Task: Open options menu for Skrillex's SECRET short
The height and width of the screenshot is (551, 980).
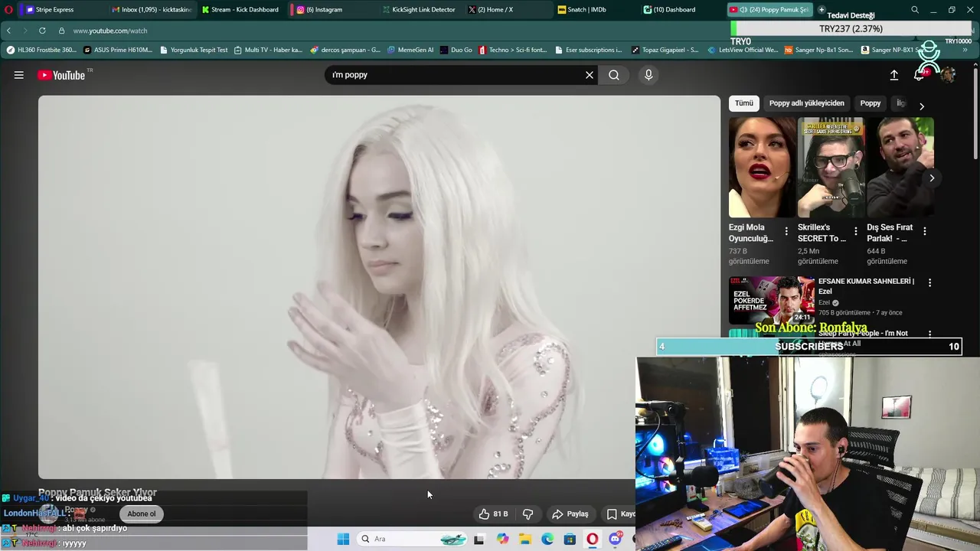Action: click(855, 231)
